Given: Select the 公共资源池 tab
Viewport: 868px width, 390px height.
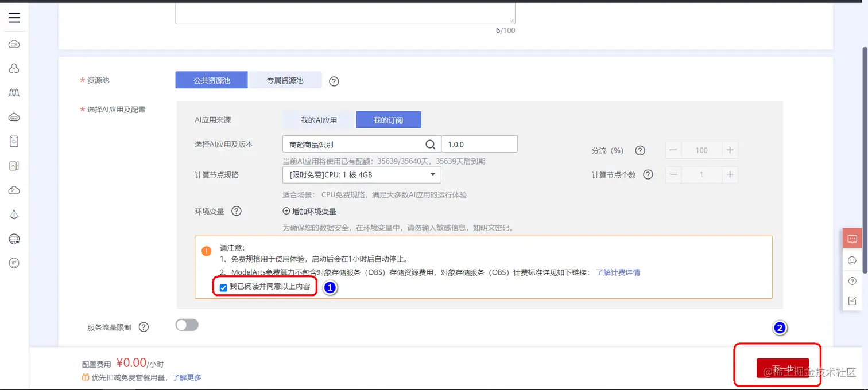Looking at the screenshot, I should [x=211, y=80].
